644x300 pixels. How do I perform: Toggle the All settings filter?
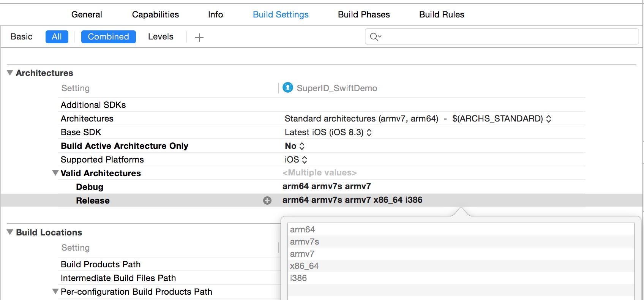tap(57, 37)
